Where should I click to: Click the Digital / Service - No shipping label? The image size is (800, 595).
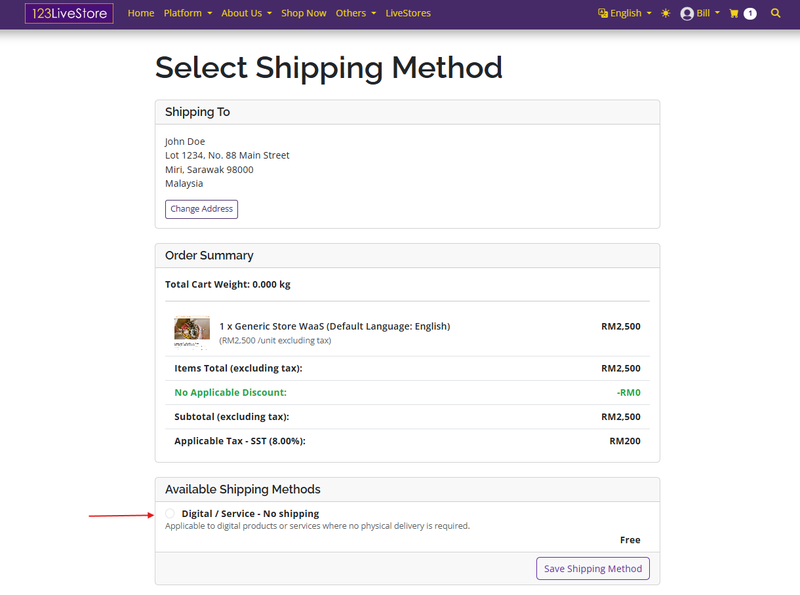point(250,514)
